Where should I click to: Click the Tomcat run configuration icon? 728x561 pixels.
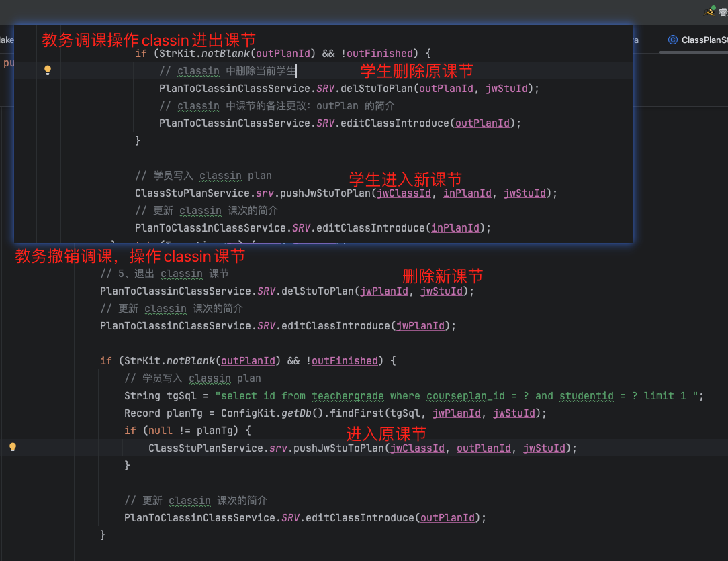[711, 10]
